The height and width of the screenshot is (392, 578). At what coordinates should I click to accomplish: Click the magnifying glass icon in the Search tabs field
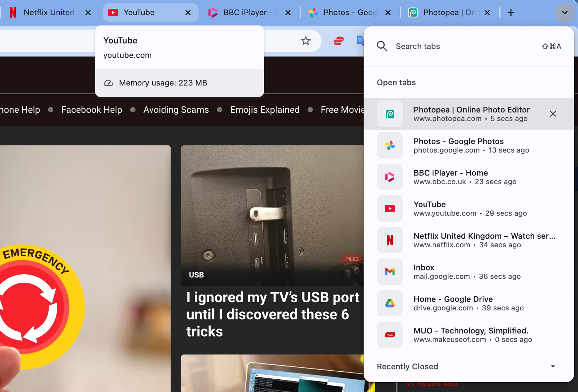click(x=382, y=46)
